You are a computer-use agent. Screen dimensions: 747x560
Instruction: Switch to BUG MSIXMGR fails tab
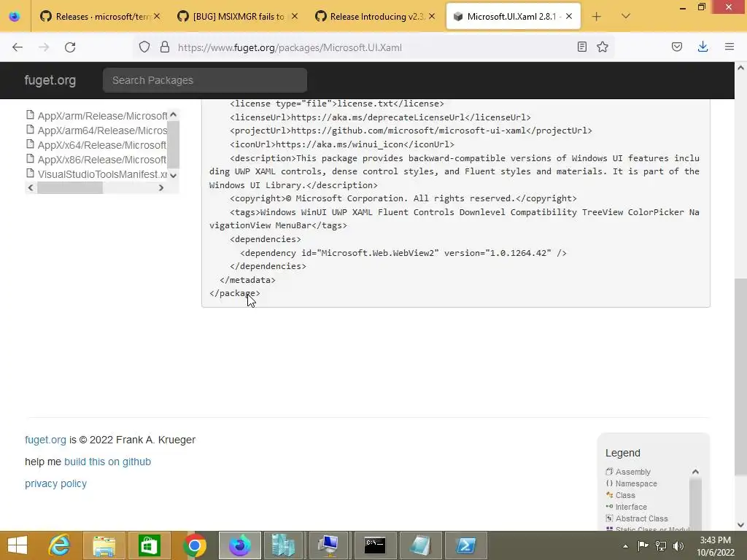pyautogui.click(x=237, y=17)
